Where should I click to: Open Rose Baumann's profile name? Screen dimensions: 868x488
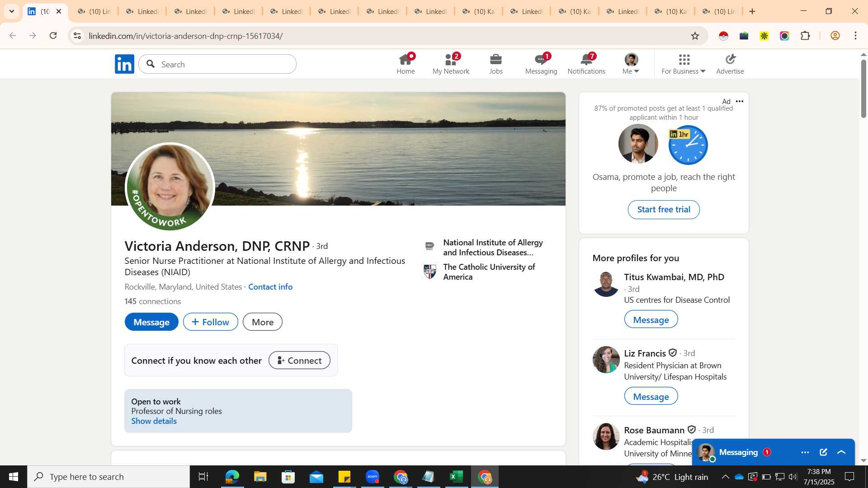coord(654,430)
